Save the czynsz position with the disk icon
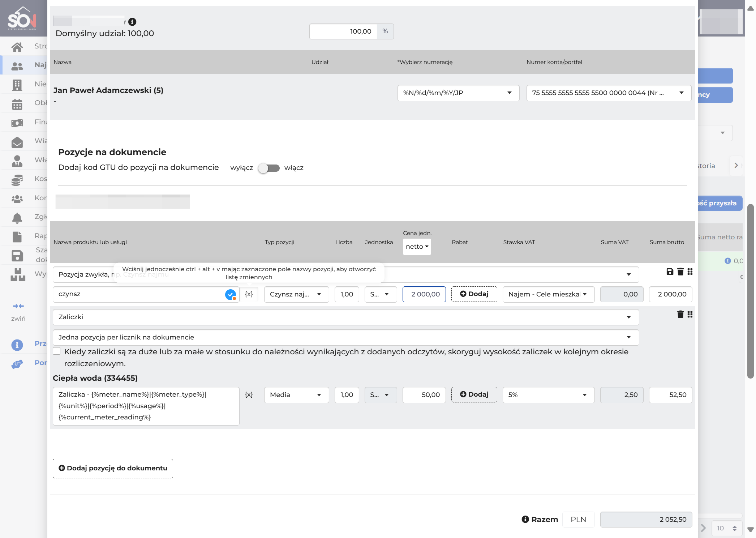This screenshot has height=538, width=756. click(x=670, y=272)
